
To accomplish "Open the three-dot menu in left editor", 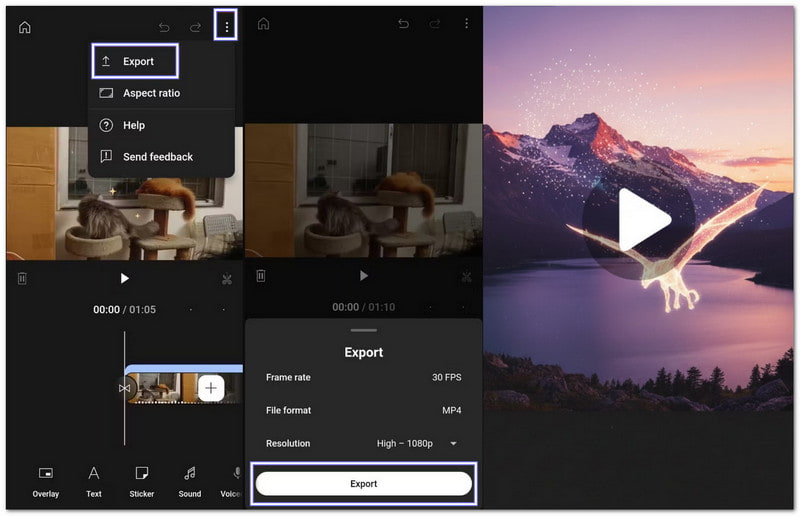I will (227, 27).
